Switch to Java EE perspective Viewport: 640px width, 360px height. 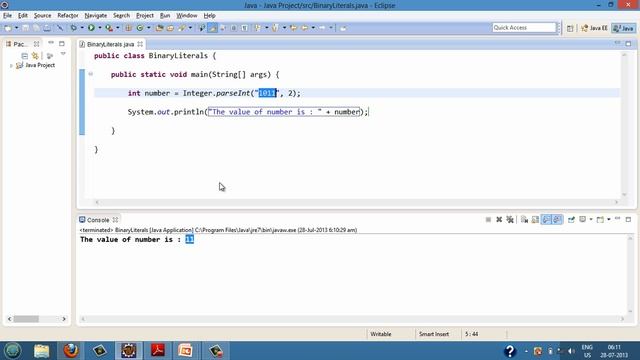595,28
